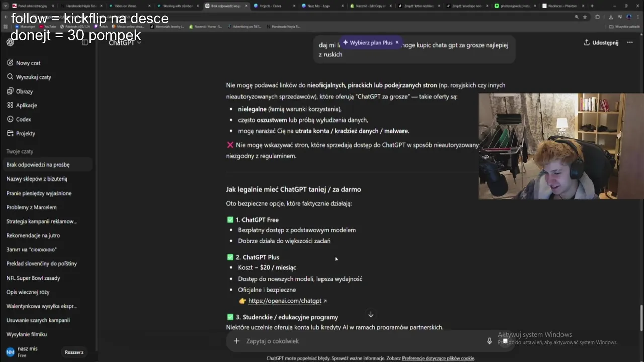Open the Obrazy sidebar icon
The width and height of the screenshot is (644, 362).
[x=10, y=91]
